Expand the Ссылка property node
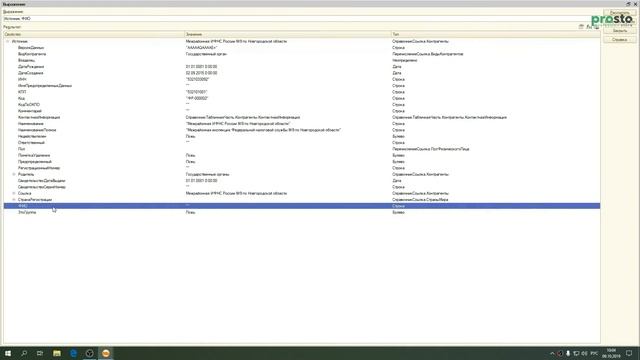 pyautogui.click(x=13, y=193)
